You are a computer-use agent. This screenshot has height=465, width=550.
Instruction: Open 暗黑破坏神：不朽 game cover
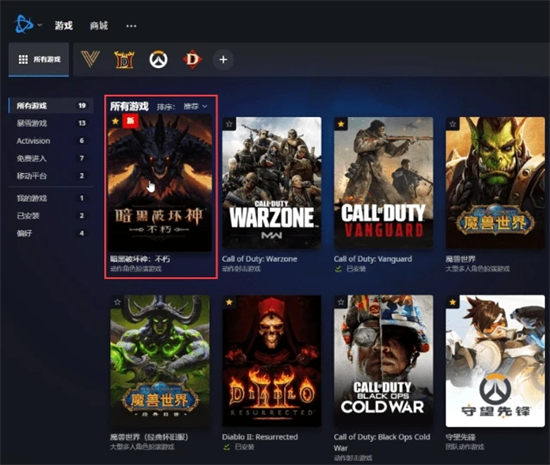(x=160, y=182)
